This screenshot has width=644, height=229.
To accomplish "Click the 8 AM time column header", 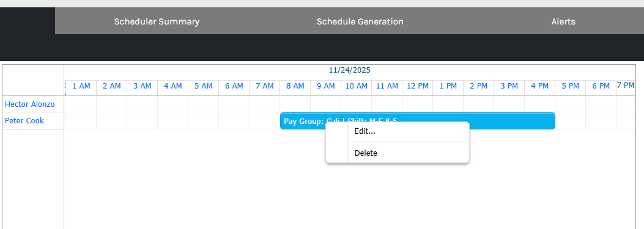I will [x=295, y=86].
